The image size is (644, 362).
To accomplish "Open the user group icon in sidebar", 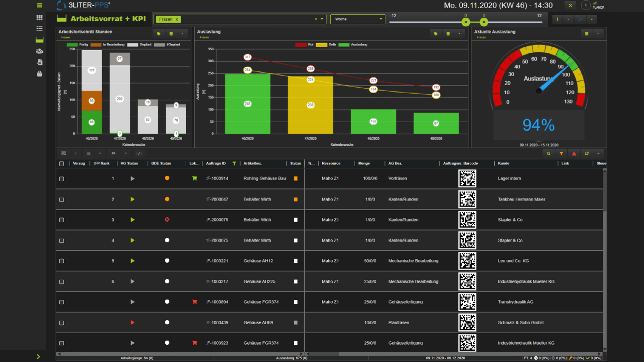I will tap(39, 51).
